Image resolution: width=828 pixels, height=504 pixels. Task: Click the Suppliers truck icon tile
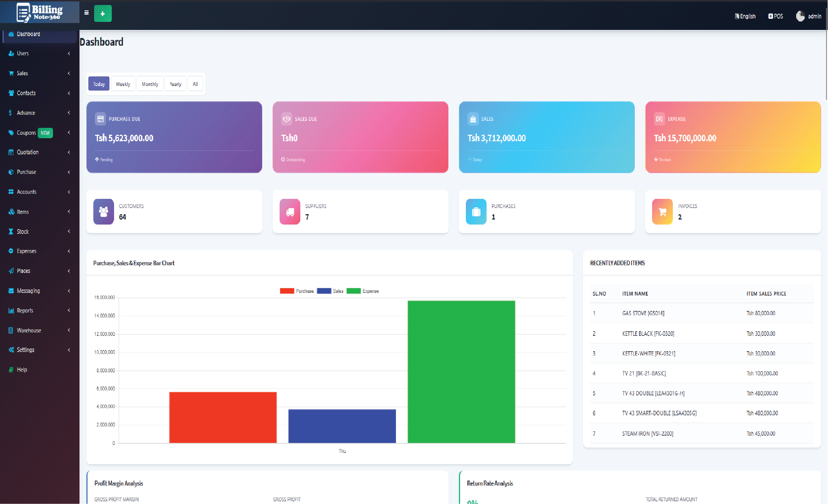pos(290,212)
